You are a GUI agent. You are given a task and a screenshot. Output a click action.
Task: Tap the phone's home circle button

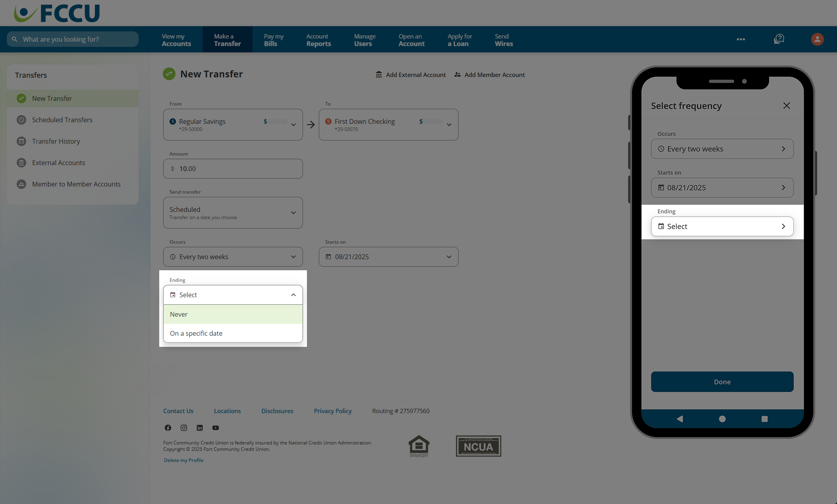click(722, 419)
